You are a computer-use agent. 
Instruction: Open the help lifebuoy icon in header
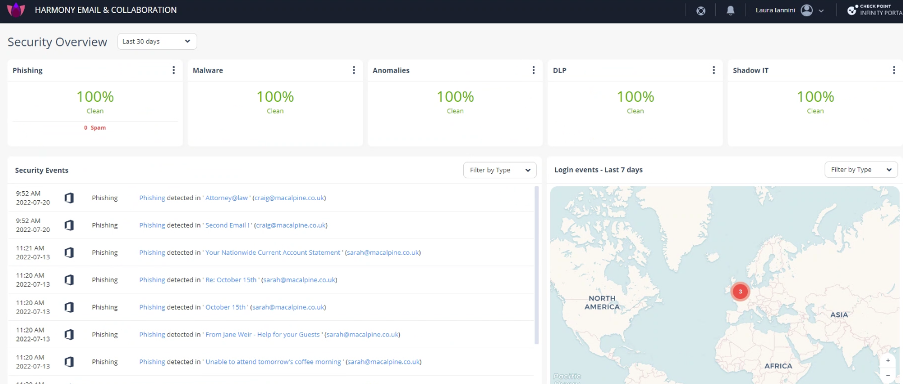tap(700, 10)
